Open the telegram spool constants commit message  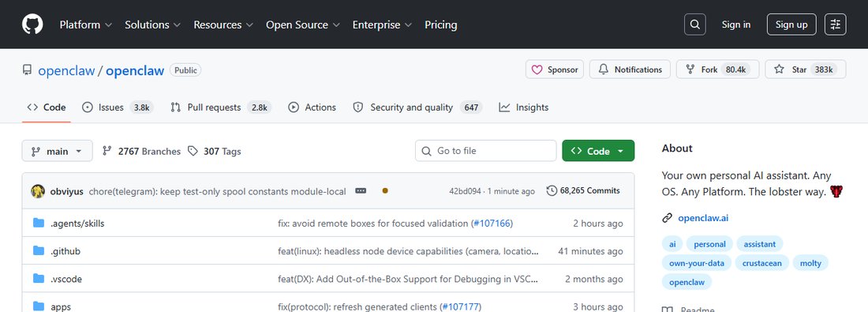217,191
